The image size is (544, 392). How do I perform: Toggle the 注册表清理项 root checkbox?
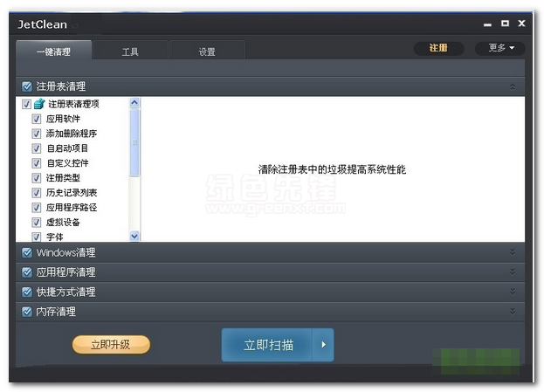tap(26, 104)
